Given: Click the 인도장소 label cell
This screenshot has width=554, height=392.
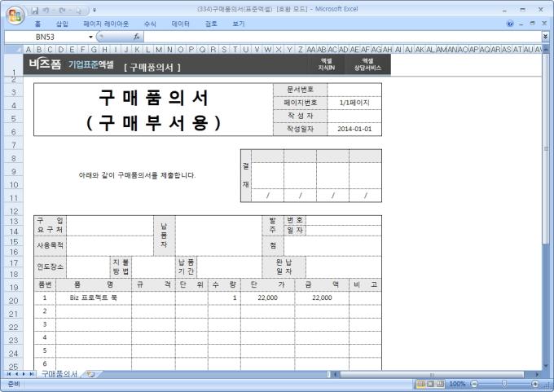Looking at the screenshot, I should click(x=51, y=266).
